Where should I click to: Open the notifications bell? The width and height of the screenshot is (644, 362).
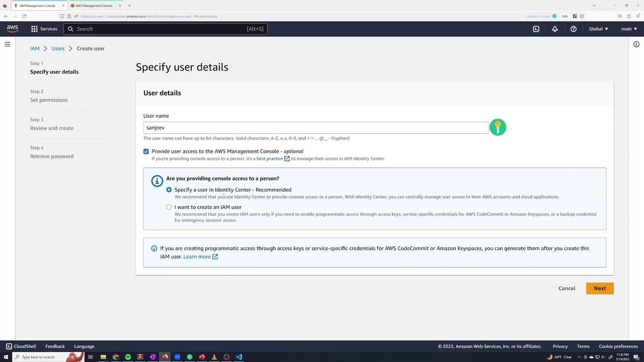coord(555,29)
